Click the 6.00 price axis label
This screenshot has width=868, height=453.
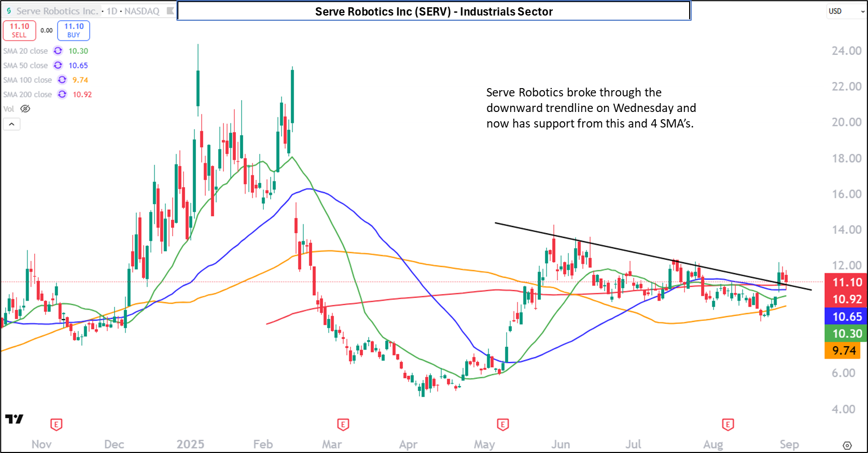click(x=843, y=373)
